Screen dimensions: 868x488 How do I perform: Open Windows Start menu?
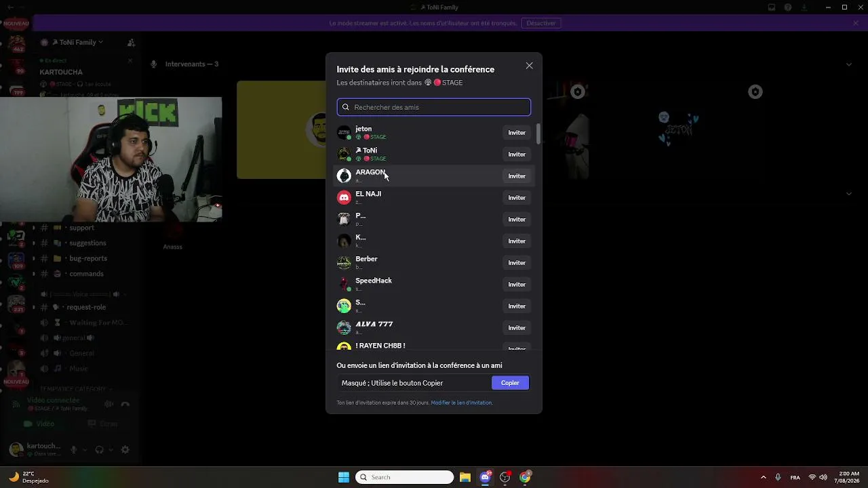[344, 477]
